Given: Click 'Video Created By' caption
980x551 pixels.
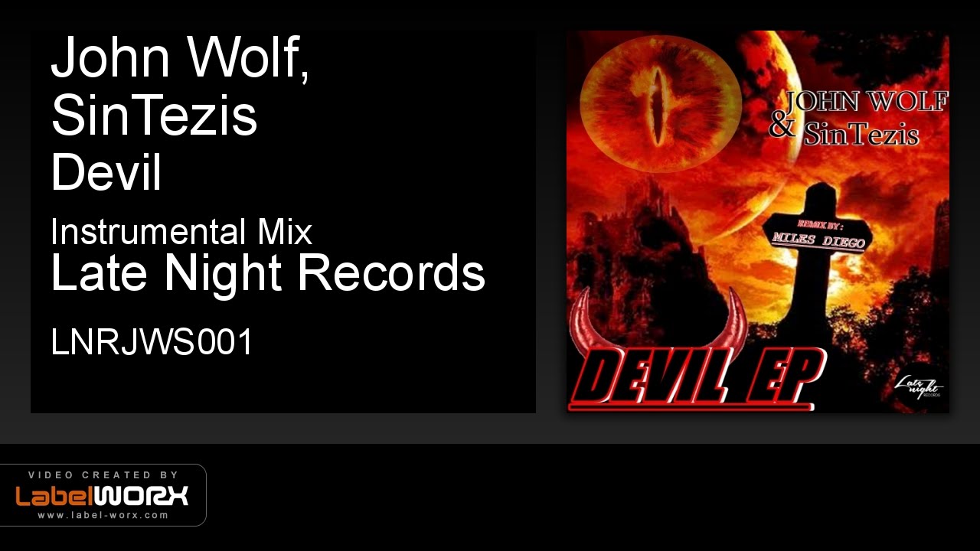Looking at the screenshot, I should pos(103,474).
